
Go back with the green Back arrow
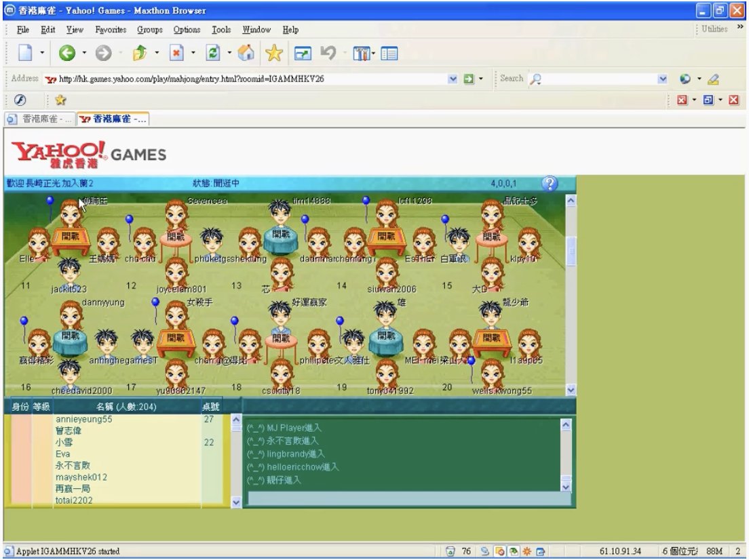pyautogui.click(x=67, y=52)
